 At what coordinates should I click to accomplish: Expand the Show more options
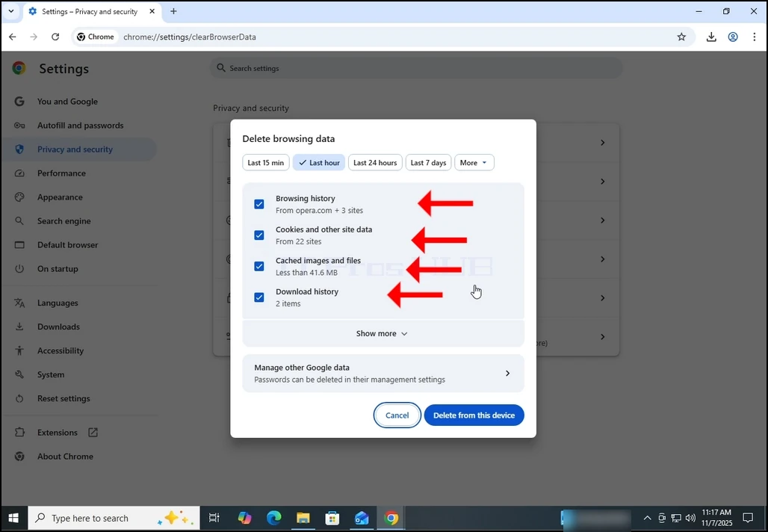pos(383,333)
